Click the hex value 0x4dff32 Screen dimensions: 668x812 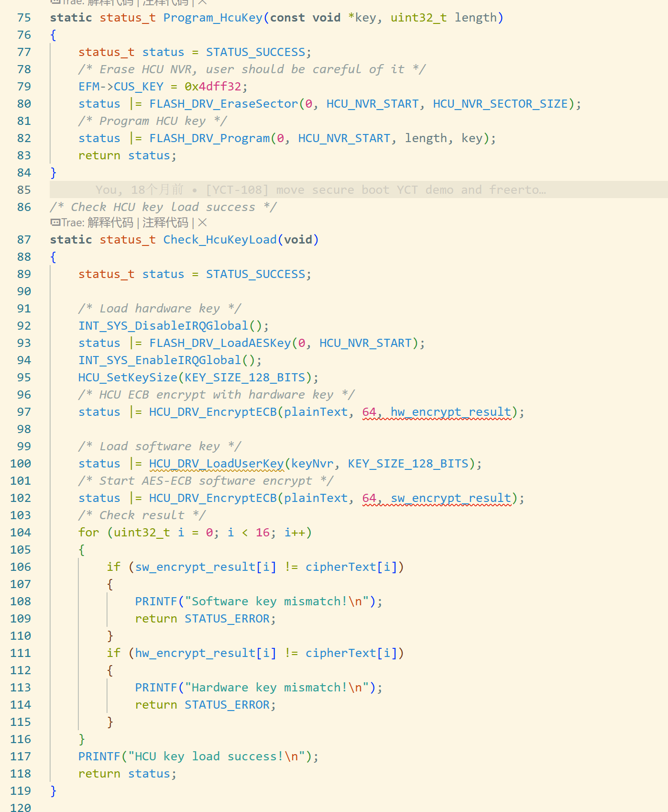pyautogui.click(x=213, y=87)
